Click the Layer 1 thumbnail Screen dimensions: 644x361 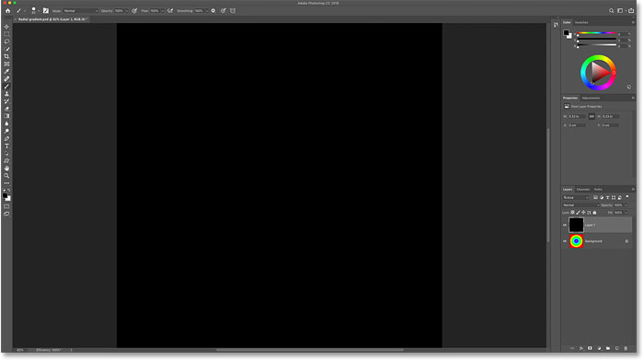576,225
